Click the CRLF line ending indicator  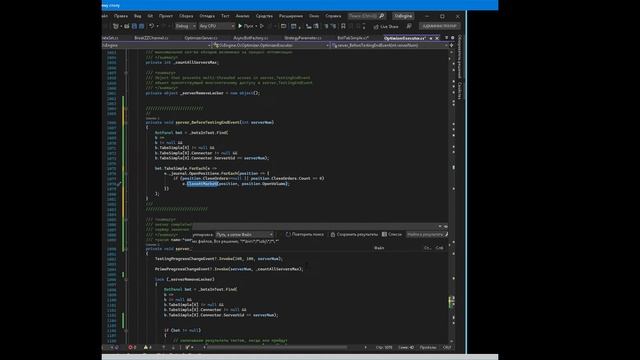[447, 347]
